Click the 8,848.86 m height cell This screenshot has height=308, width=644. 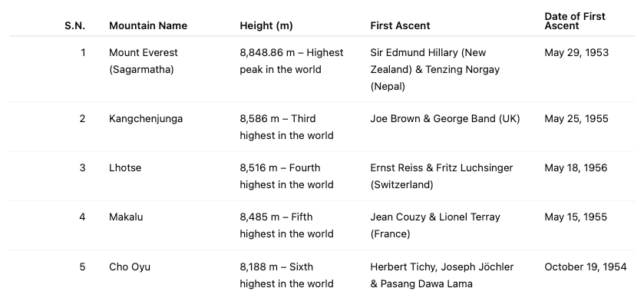291,61
